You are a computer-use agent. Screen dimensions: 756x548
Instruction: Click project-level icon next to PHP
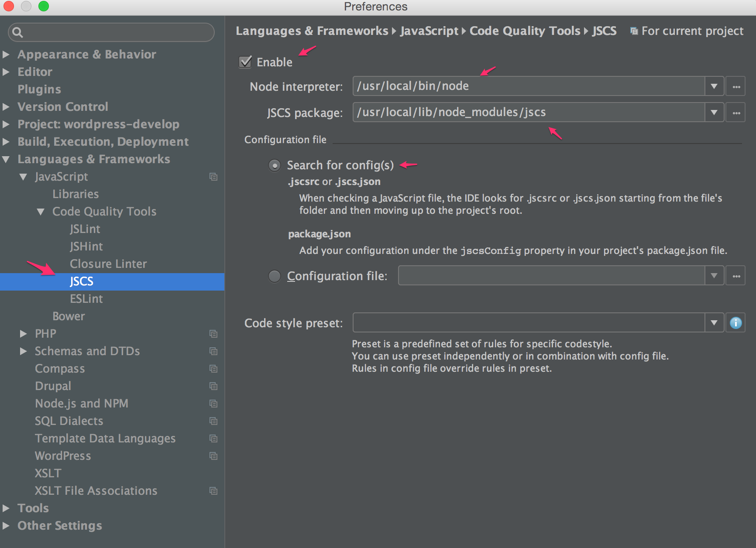pos(213,334)
